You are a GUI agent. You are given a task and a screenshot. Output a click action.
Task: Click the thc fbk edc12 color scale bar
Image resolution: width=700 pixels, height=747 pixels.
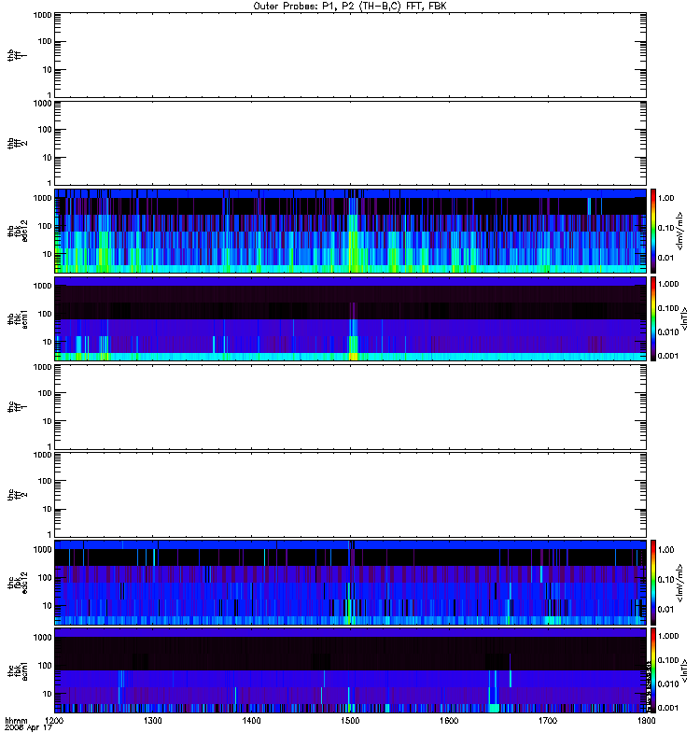coord(653,583)
